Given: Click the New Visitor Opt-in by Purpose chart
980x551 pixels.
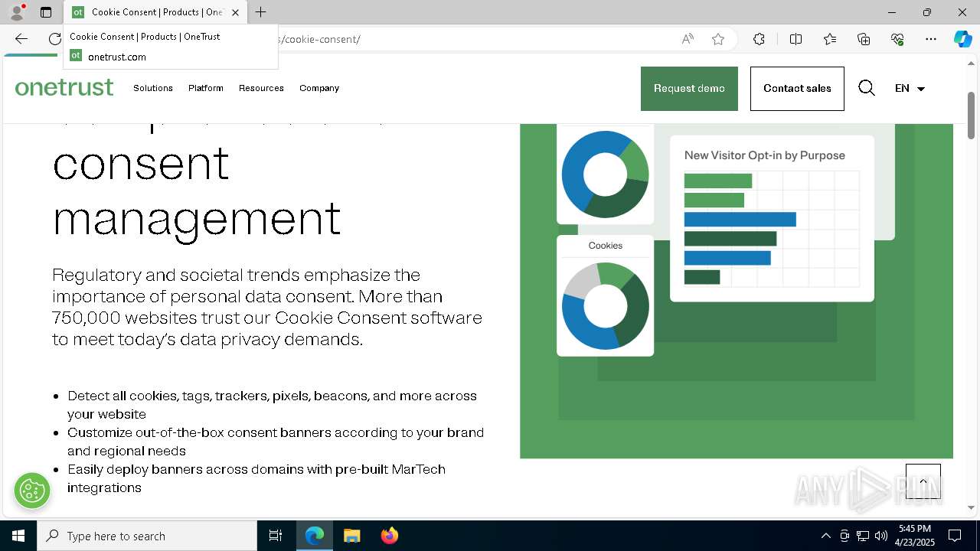Looking at the screenshot, I should 772,219.
